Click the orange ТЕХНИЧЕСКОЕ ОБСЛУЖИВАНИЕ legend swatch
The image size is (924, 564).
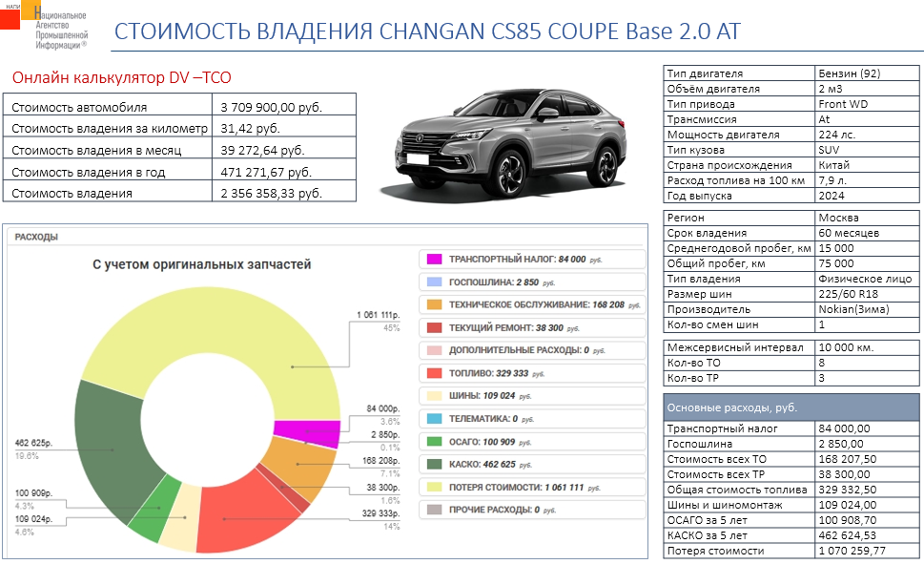[434, 305]
